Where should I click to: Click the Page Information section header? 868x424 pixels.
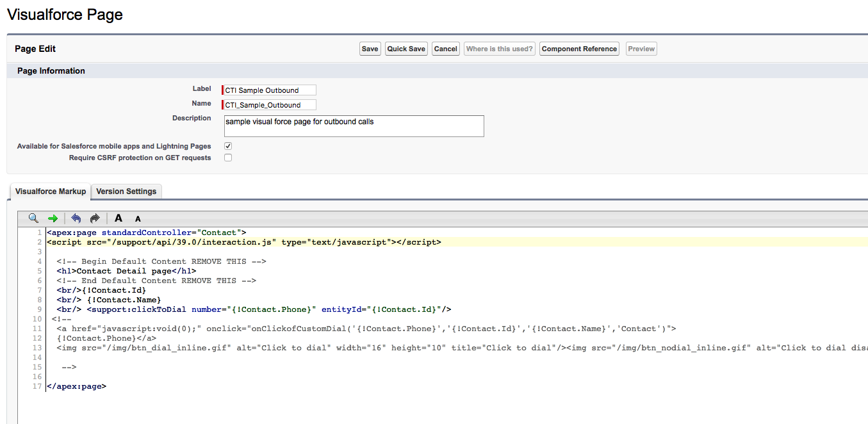point(51,71)
